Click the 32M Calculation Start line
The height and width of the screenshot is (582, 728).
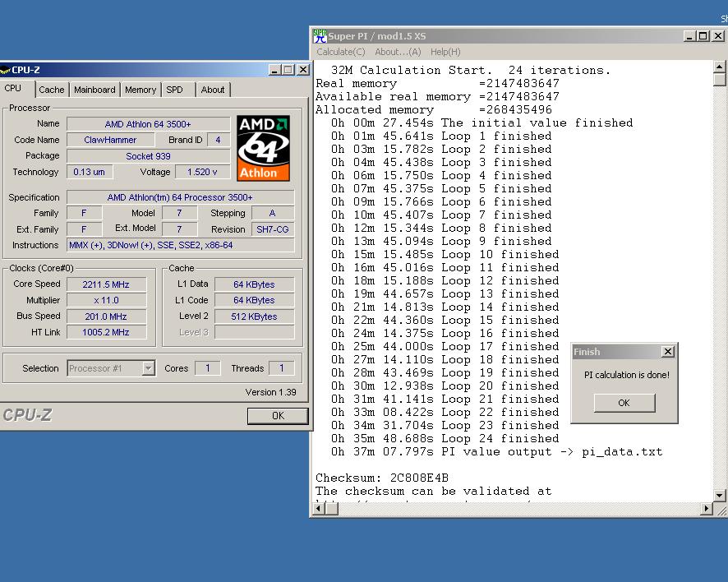pyautogui.click(x=471, y=70)
